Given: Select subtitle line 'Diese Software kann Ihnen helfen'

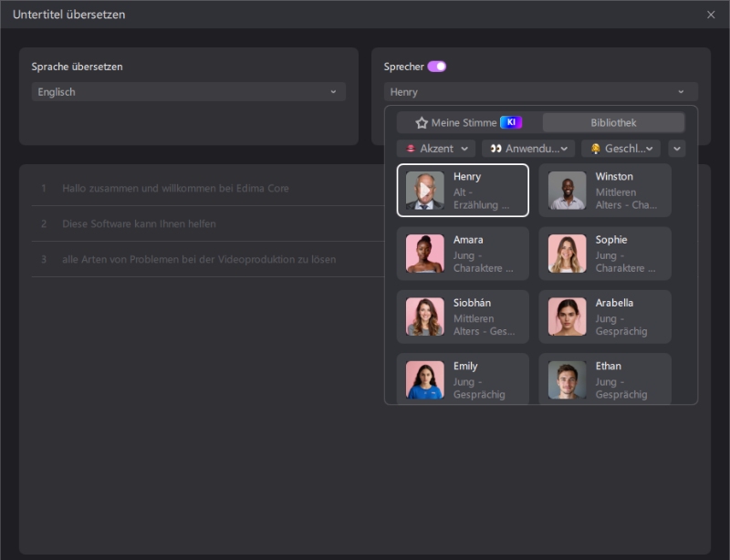Looking at the screenshot, I should 139,224.
